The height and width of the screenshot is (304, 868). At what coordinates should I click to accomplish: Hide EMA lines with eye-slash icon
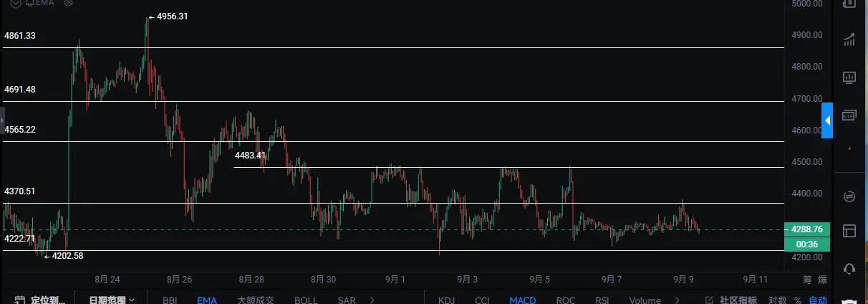coord(68,3)
